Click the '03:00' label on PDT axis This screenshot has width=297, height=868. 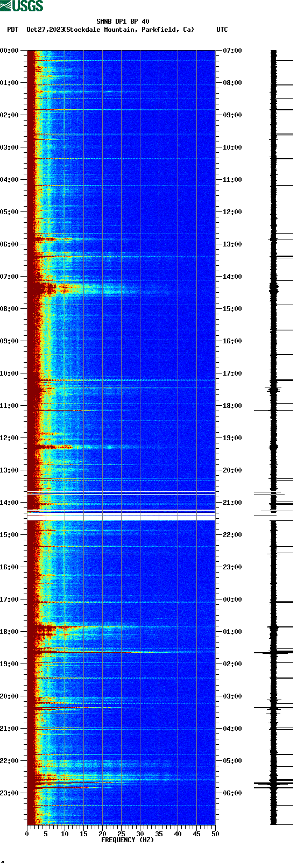[10, 147]
